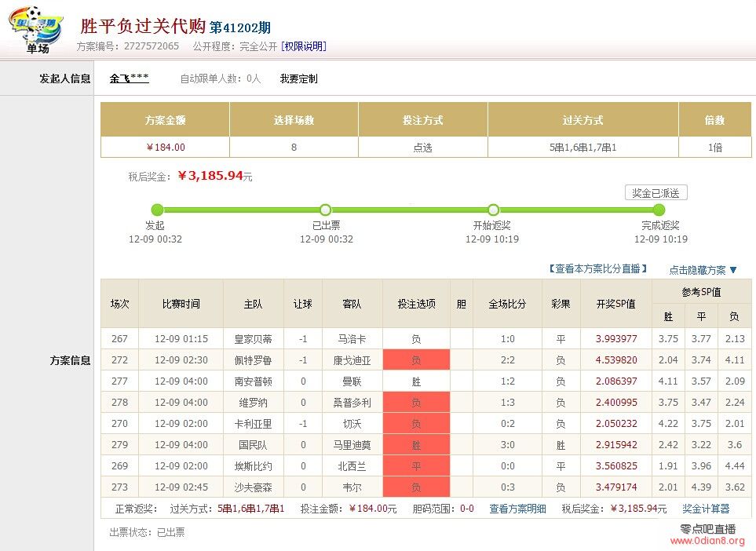The image size is (756, 551).
Task: Click SP value 3.560825
Action: pyautogui.click(x=616, y=466)
